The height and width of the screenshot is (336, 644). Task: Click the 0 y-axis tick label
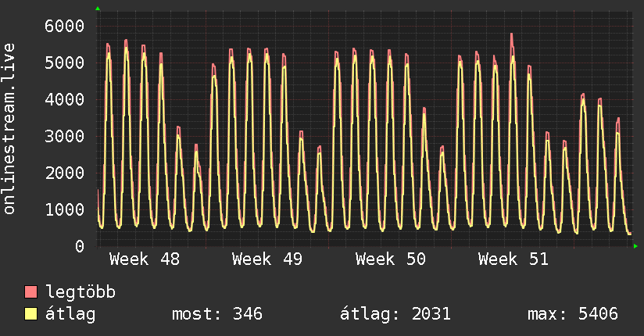[x=80, y=246]
